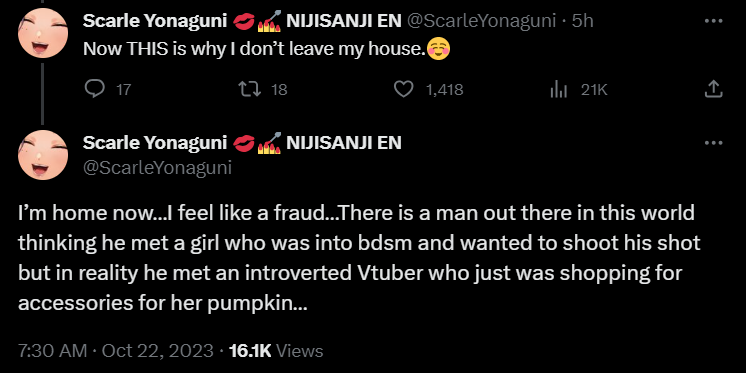Click the first tweet's text about not leaving house
Viewport: 746px width, 373px height.
click(x=266, y=49)
